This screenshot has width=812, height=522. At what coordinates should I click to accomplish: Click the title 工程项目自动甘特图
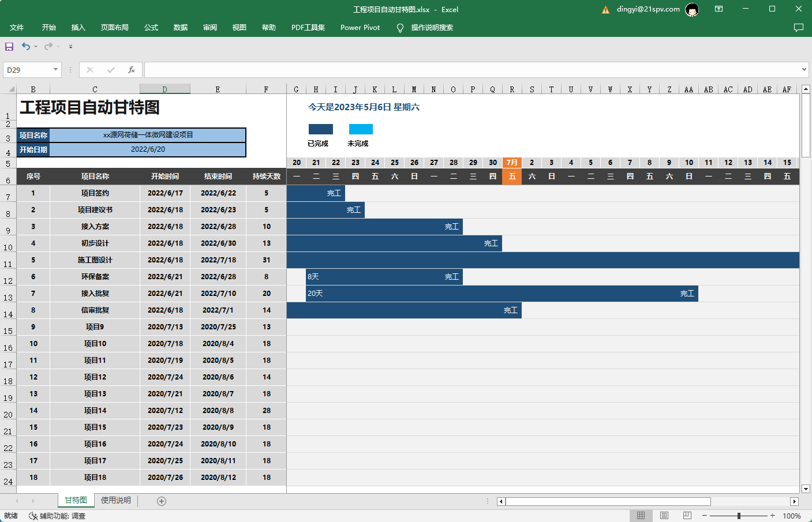pyautogui.click(x=89, y=107)
